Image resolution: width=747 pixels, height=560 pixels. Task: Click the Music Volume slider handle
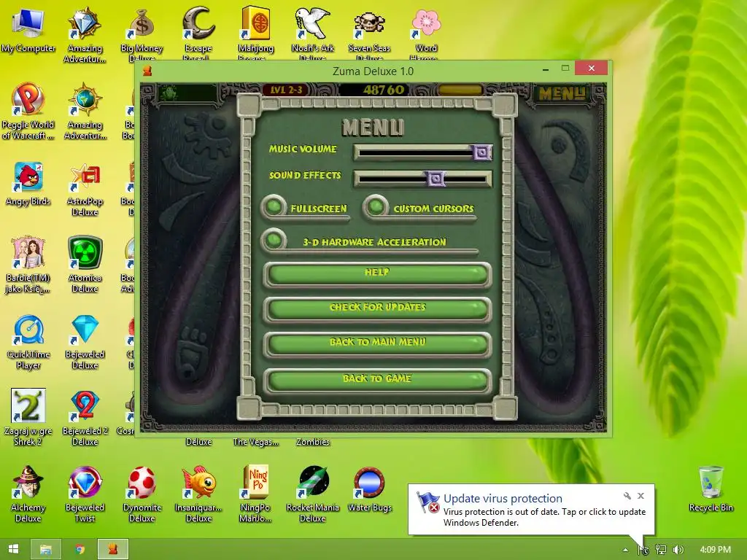pos(481,152)
